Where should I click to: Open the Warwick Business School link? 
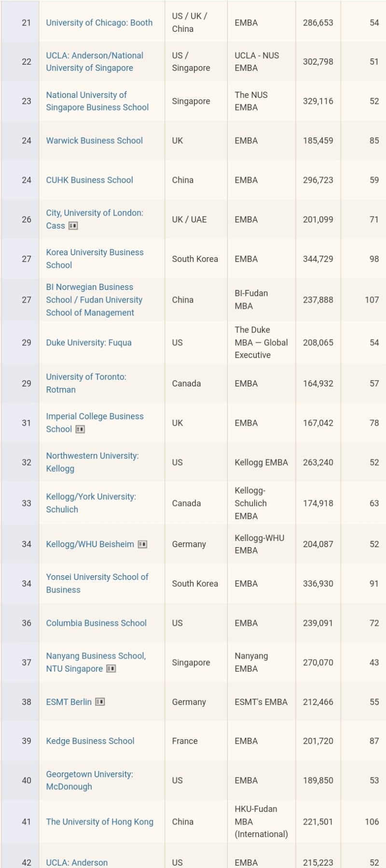pos(94,141)
